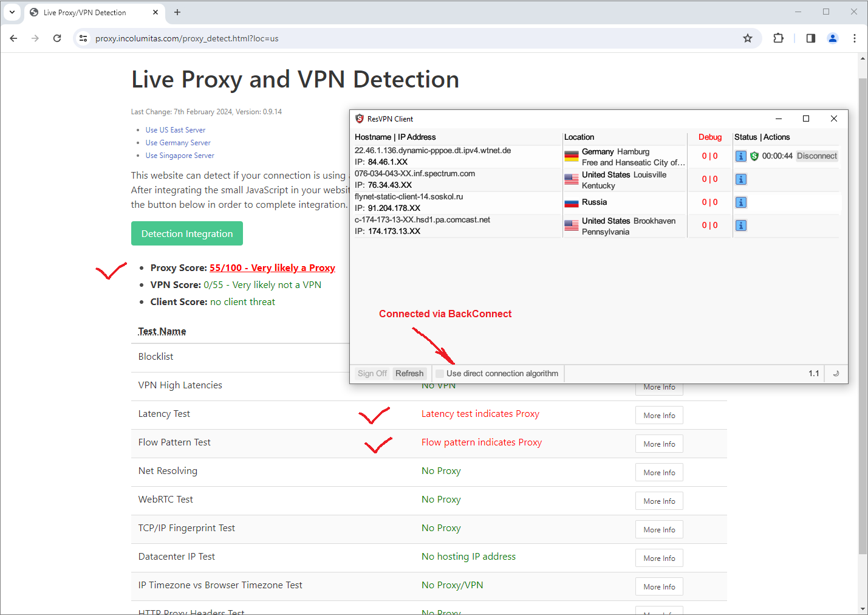868x615 pixels.
Task: Open Chrome three-dot menu
Action: [x=855, y=38]
